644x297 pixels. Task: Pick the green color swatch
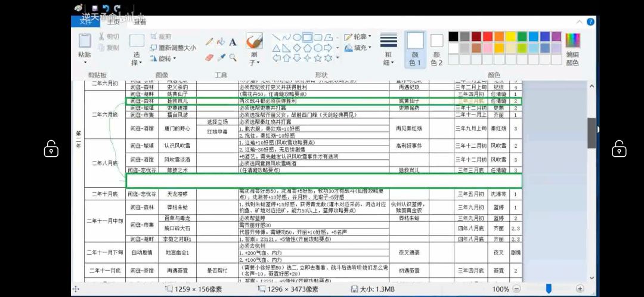522,36
